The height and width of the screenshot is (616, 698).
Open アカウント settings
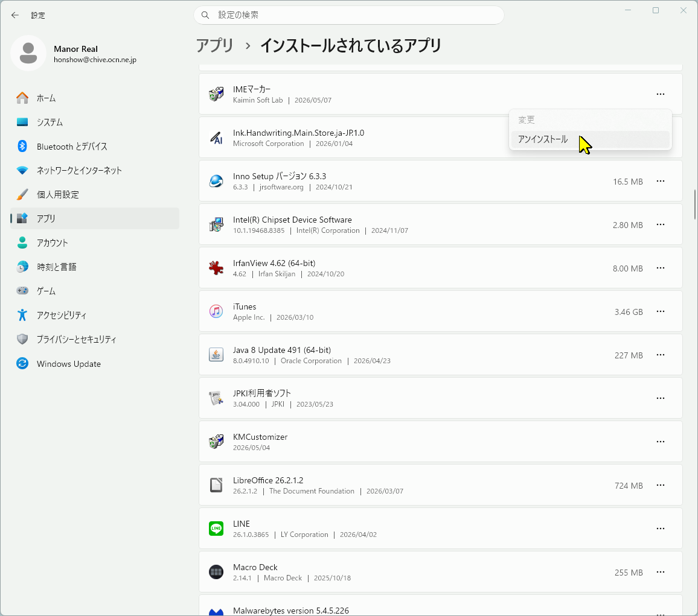coord(95,243)
